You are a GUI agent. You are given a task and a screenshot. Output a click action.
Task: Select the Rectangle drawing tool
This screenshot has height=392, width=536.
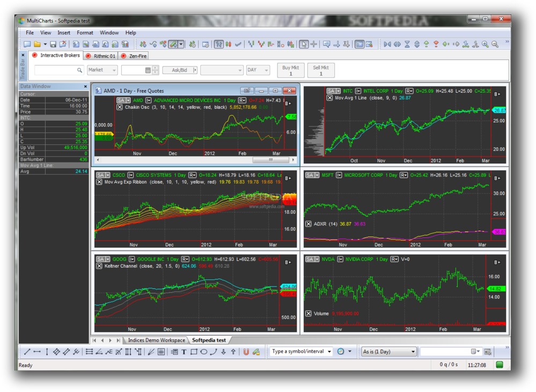194,352
